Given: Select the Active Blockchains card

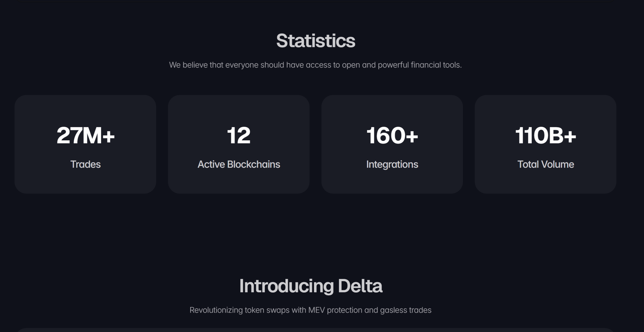Looking at the screenshot, I should [239, 144].
